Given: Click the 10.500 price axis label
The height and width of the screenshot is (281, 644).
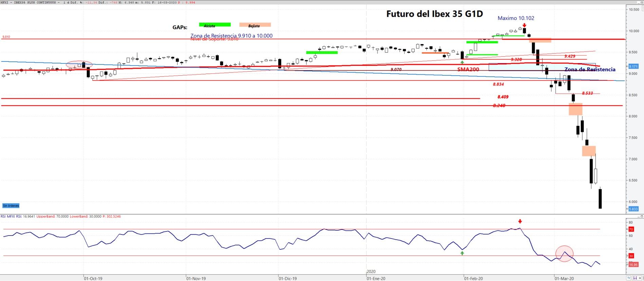Looking at the screenshot, I should 634,10.
